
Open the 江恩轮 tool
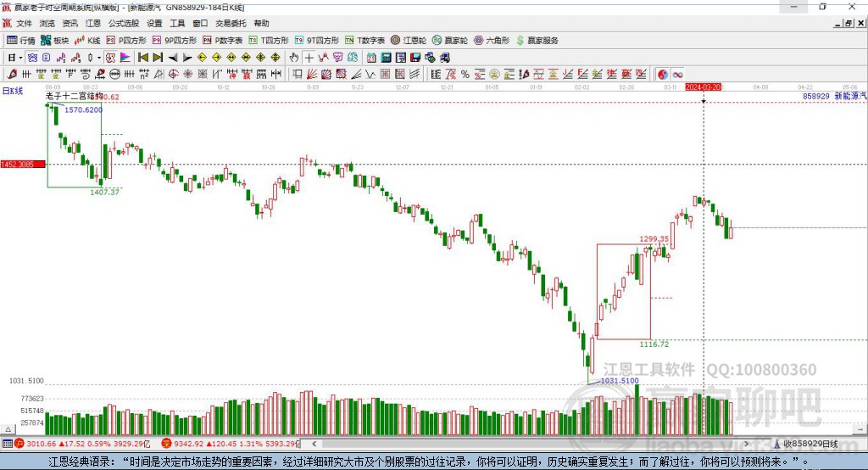pos(409,41)
